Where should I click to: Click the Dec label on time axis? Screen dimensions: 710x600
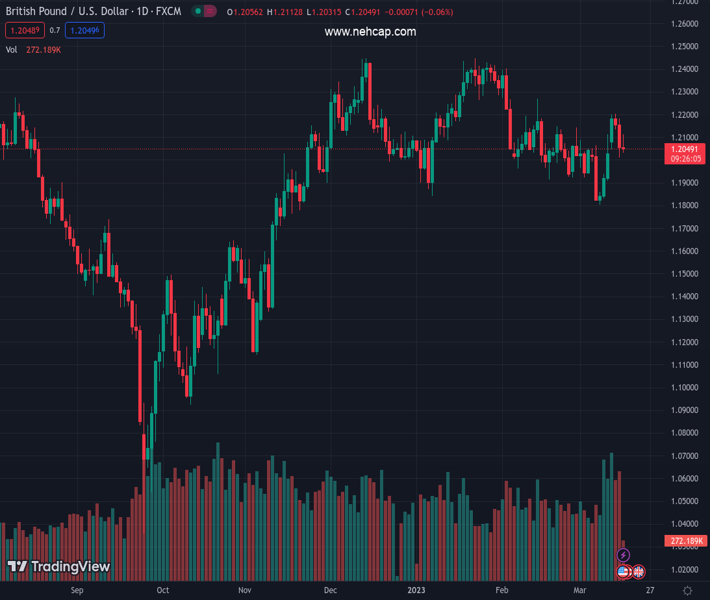(330, 591)
